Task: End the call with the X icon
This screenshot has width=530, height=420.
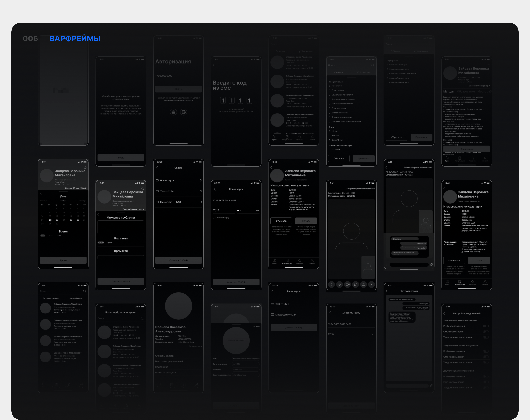Action: click(x=371, y=284)
